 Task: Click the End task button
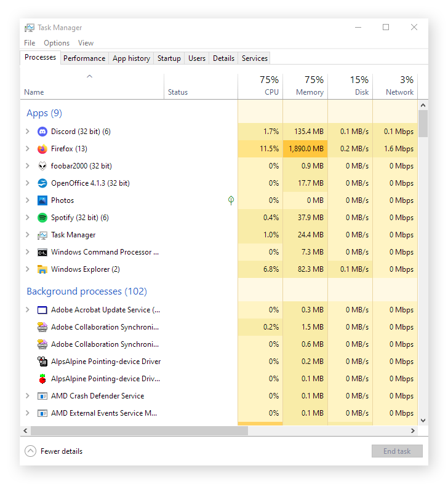point(397,451)
